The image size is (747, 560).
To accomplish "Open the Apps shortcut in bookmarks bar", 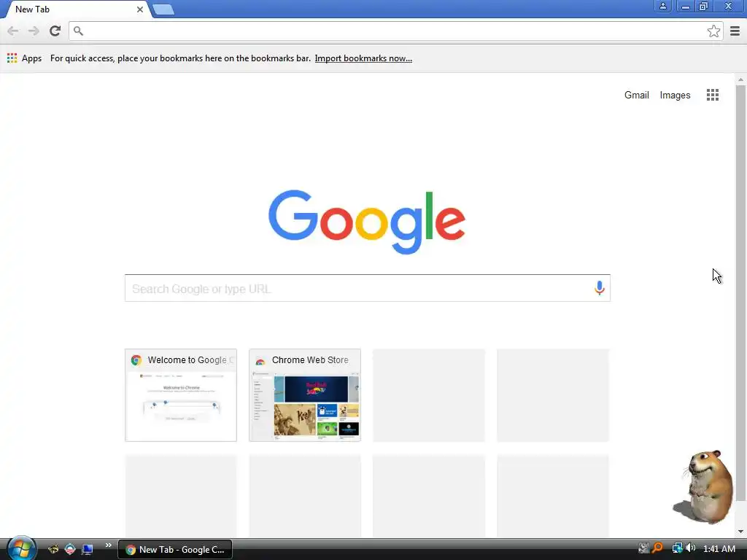I will point(24,58).
